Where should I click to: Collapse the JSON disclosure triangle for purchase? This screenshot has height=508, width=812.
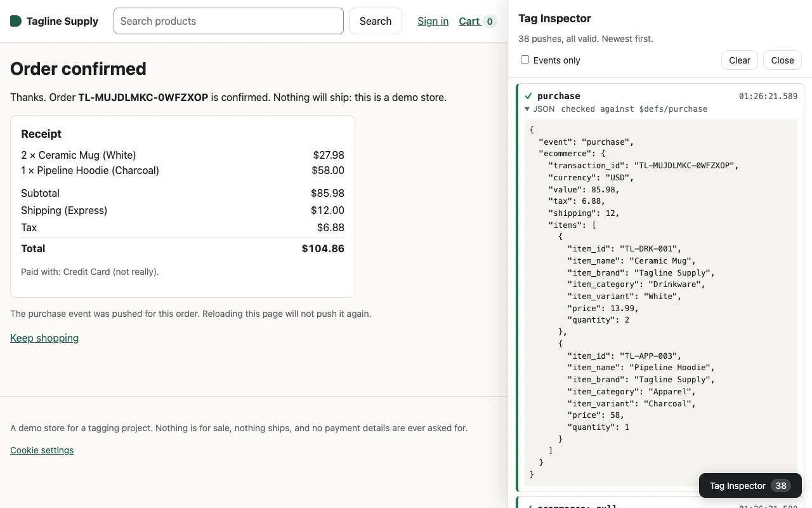527,109
